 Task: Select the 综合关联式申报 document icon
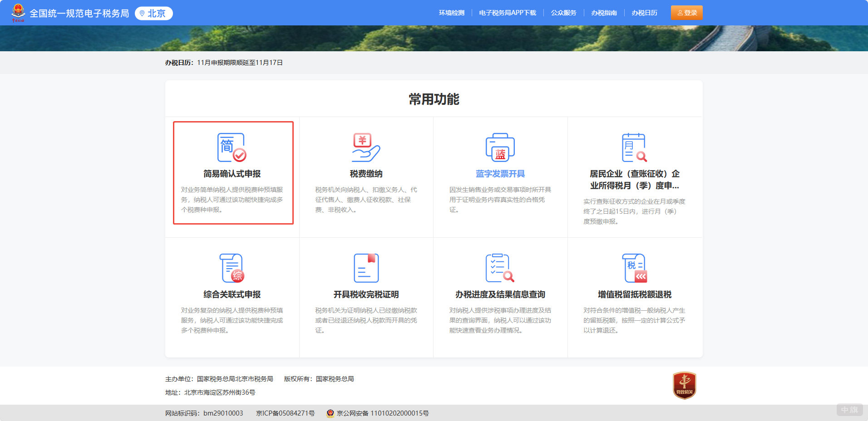232,267
